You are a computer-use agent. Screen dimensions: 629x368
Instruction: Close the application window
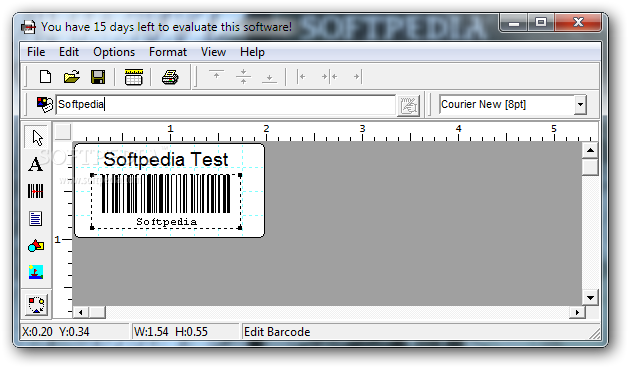point(578,22)
